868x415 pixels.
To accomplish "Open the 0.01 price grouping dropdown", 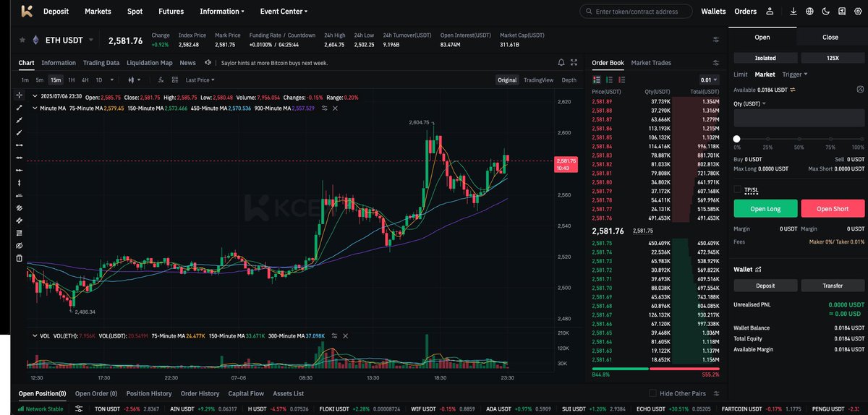I will click(709, 80).
